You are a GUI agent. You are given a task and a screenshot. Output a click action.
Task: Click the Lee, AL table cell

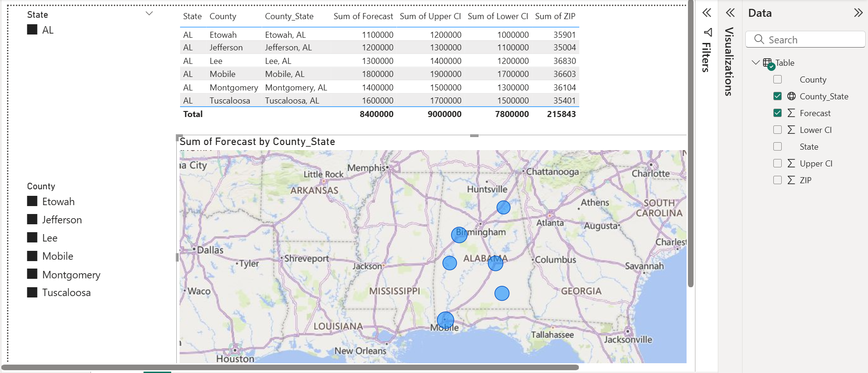[x=278, y=61]
